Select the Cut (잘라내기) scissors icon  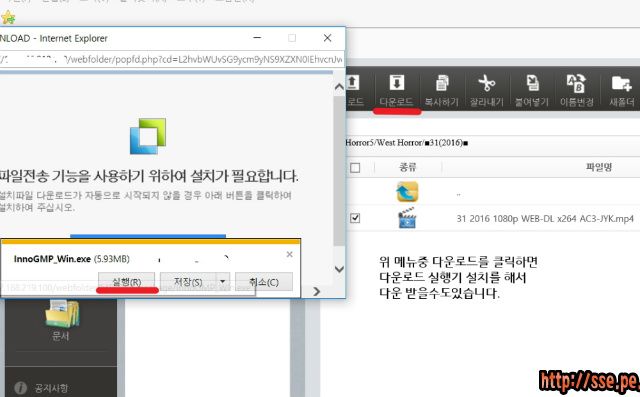click(487, 83)
